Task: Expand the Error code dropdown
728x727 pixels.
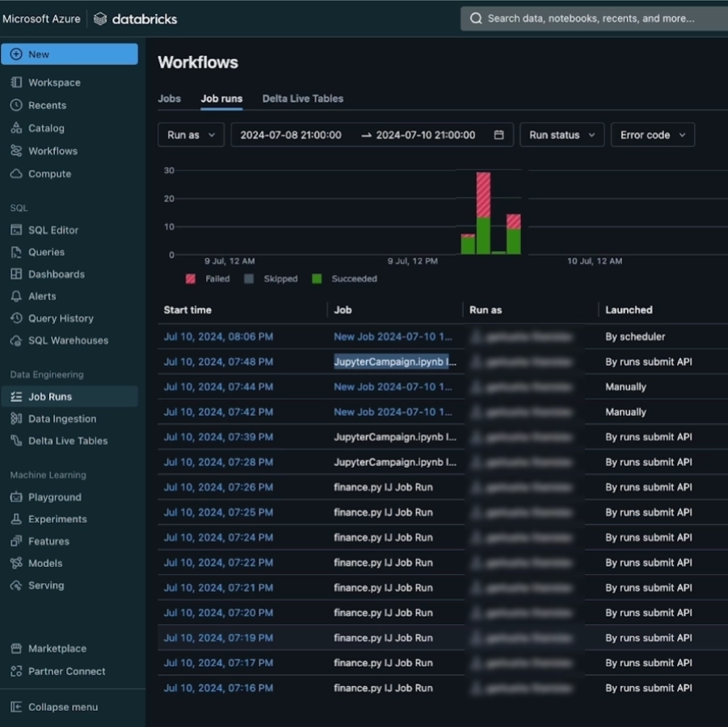Action: (652, 135)
